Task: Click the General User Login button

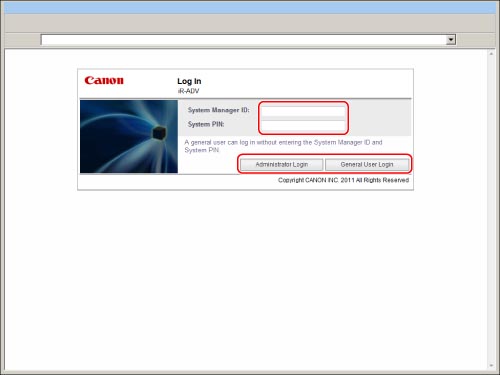Action: tap(367, 164)
